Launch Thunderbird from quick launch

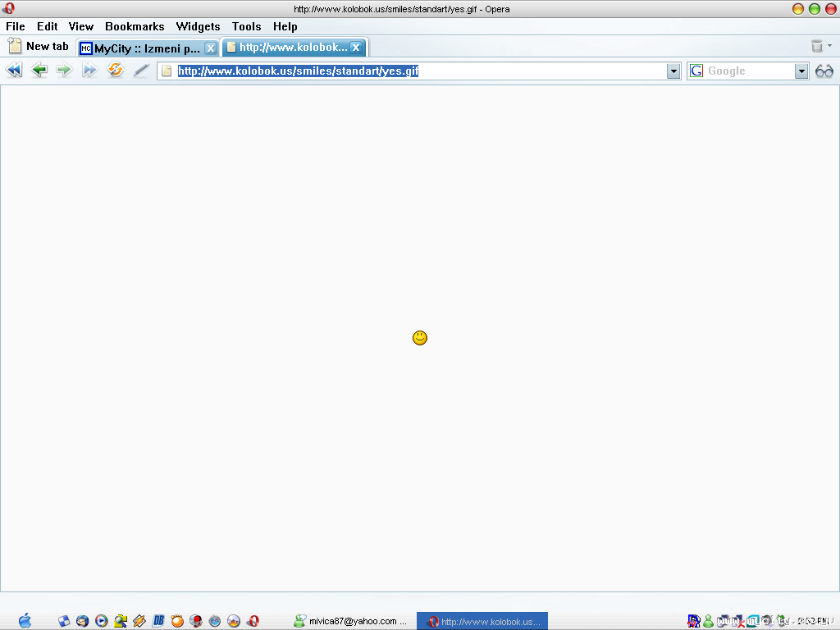pyautogui.click(x=83, y=621)
